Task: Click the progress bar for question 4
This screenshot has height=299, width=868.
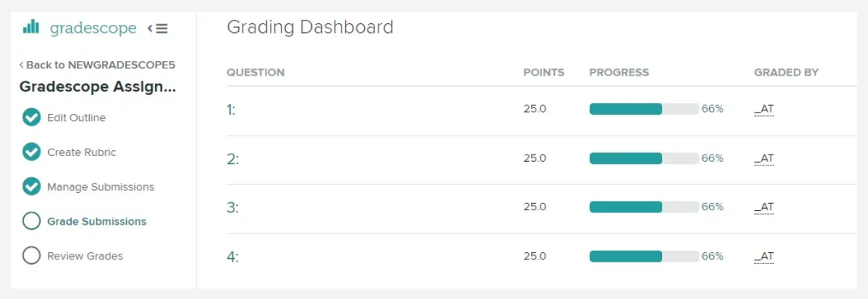Action: coord(625,256)
